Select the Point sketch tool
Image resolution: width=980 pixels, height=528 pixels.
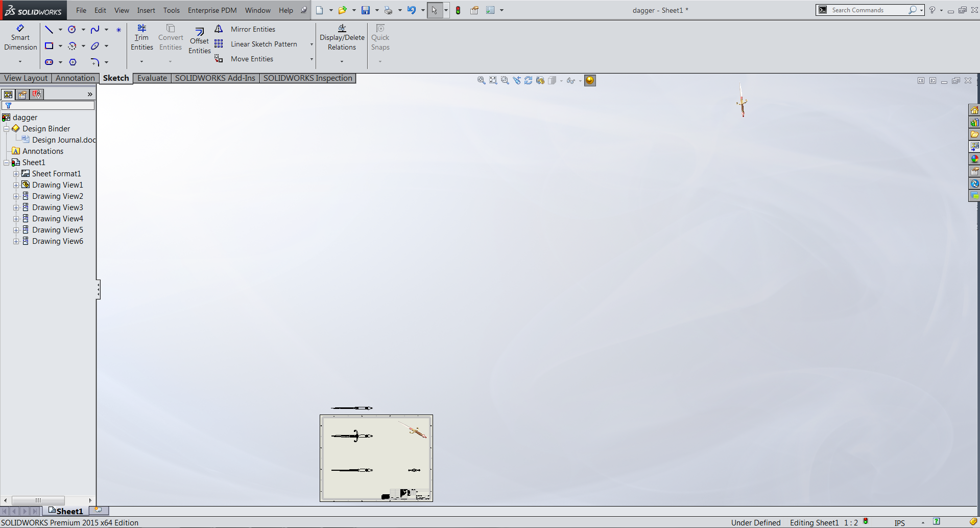118,30
